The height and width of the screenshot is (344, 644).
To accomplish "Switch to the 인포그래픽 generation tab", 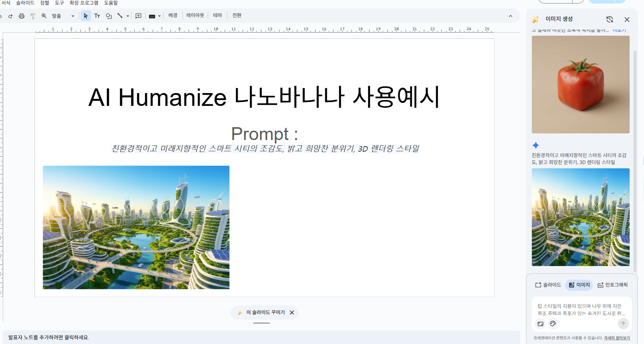I will 613,285.
